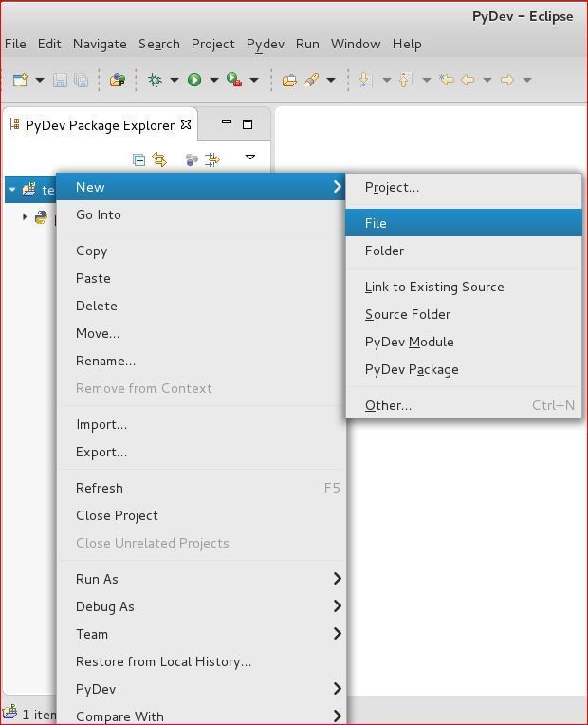Choose Rename... from context menu
The width and height of the screenshot is (588, 725).
(201, 361)
